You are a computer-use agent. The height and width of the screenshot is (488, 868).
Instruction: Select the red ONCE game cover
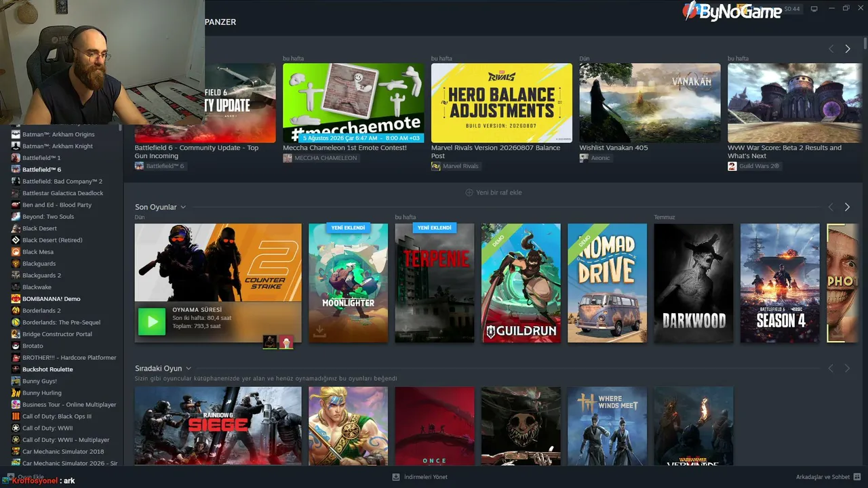pos(435,426)
